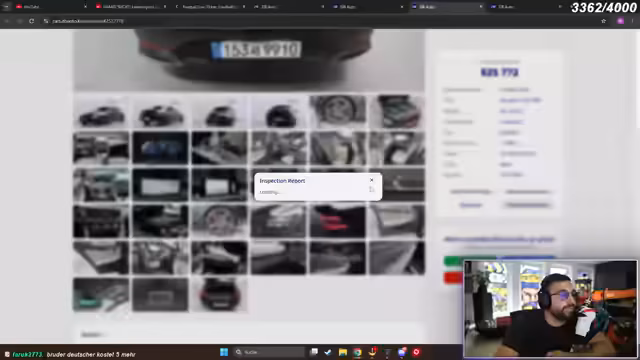Open the wheel close-up thumbnail in top row
Image resolution: width=640 pixels, height=360 pixels.
pos(338,111)
